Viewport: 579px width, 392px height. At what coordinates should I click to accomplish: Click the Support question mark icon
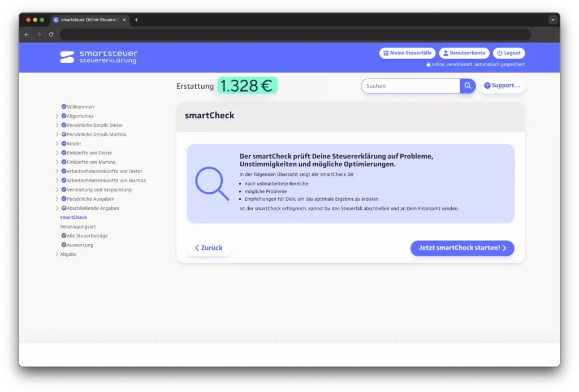(x=487, y=86)
